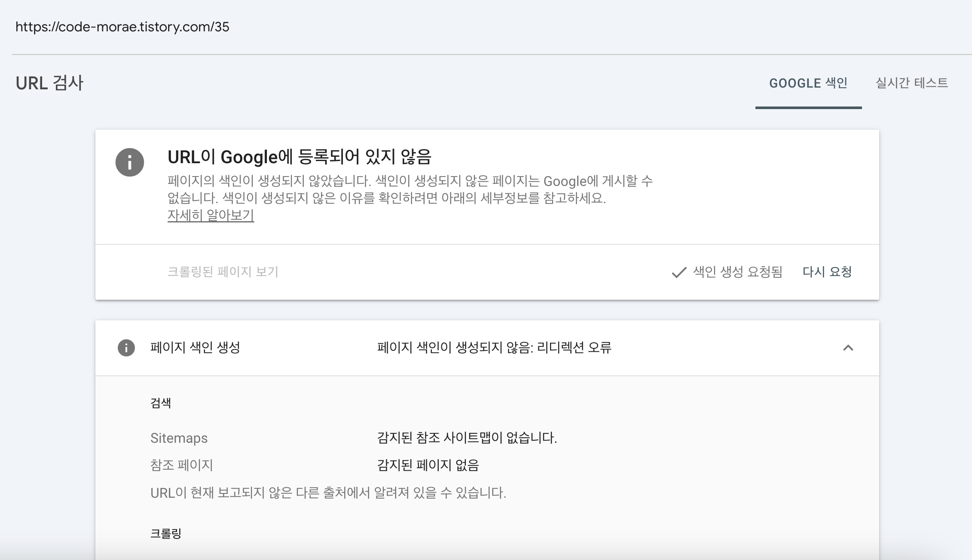Click the 리디렉션 오류 indexing status text
The image size is (972, 560).
pos(494,347)
